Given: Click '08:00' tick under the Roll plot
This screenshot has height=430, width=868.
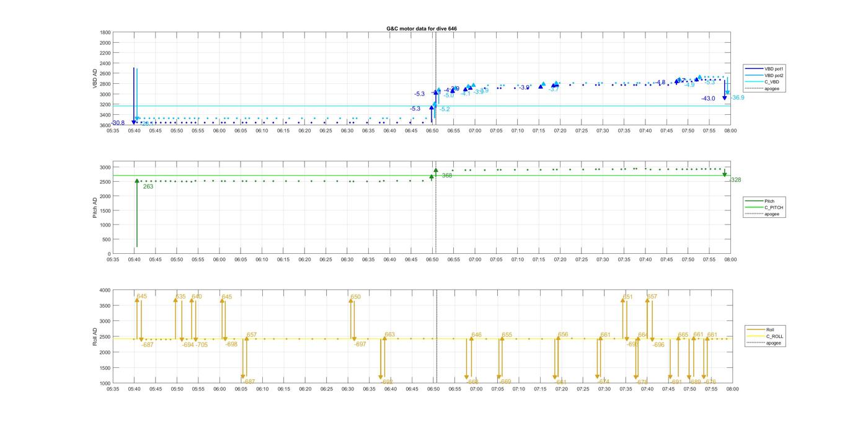Looking at the screenshot, I should pyautogui.click(x=732, y=389).
